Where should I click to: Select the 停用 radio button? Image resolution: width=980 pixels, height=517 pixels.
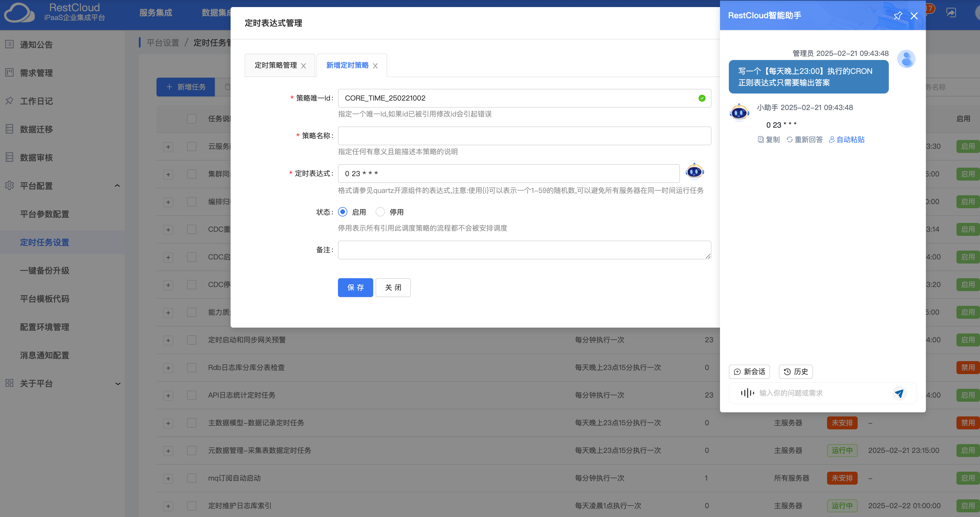click(380, 212)
